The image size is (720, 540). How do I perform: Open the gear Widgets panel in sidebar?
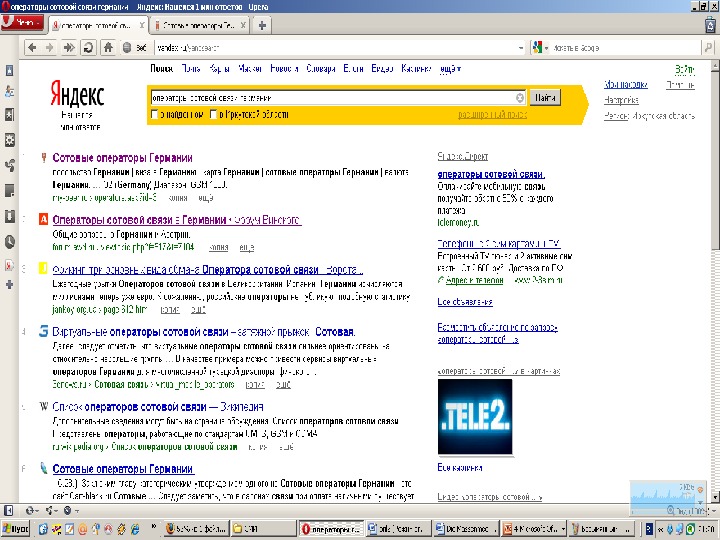(9, 140)
